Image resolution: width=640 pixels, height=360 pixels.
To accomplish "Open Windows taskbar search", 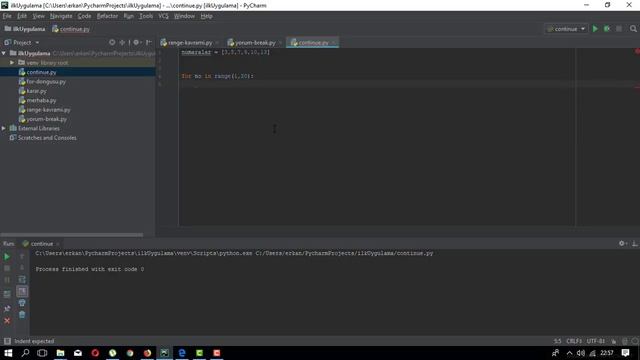I will [x=25, y=353].
